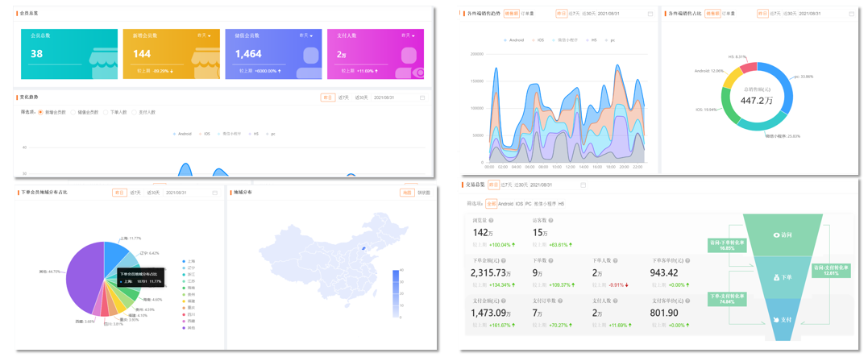Click 近30天 in 变化趋势 panel
This screenshot has height=357, width=868.
(360, 98)
